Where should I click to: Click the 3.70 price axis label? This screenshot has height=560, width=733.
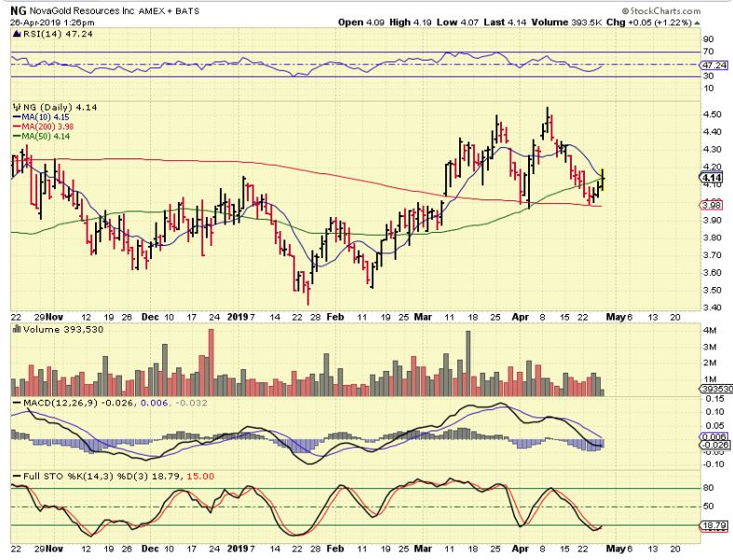[x=713, y=255]
